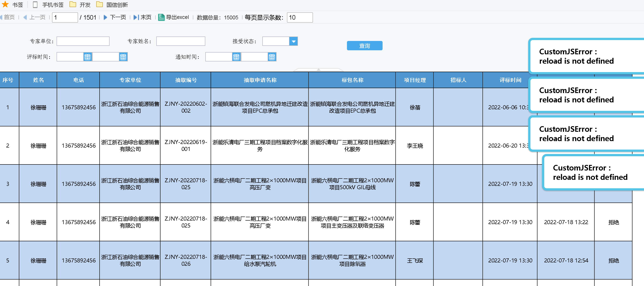Go to next page (下一页)
Viewport: 644px width, 286px height.
point(115,17)
